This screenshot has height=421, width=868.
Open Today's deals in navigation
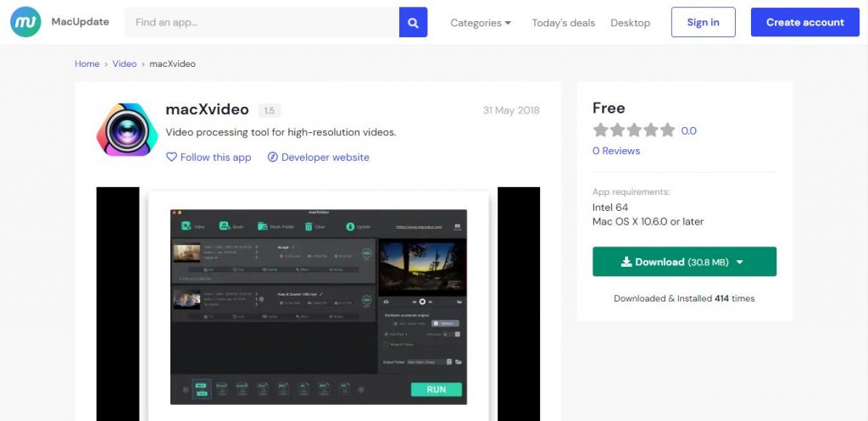pos(563,23)
